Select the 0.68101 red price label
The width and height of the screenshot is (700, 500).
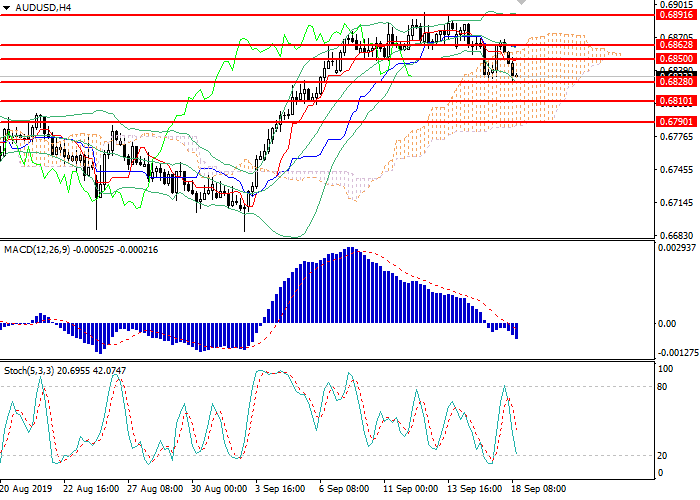[675, 101]
